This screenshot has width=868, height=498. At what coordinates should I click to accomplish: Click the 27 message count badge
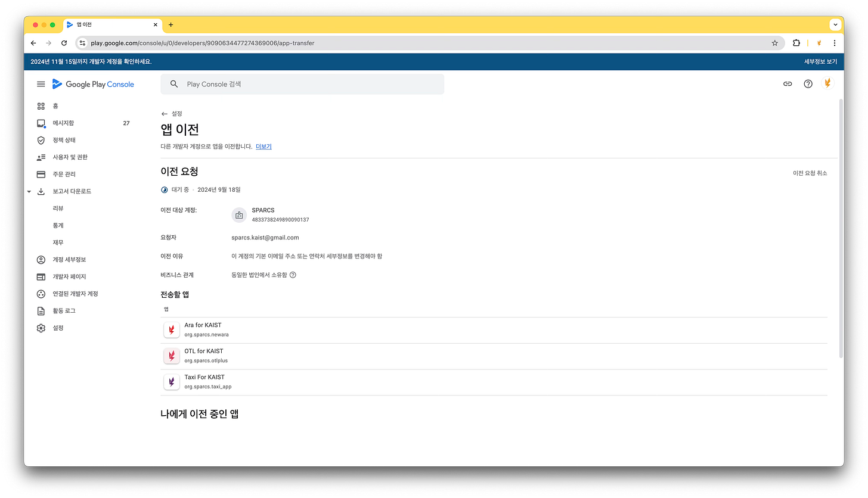click(126, 123)
